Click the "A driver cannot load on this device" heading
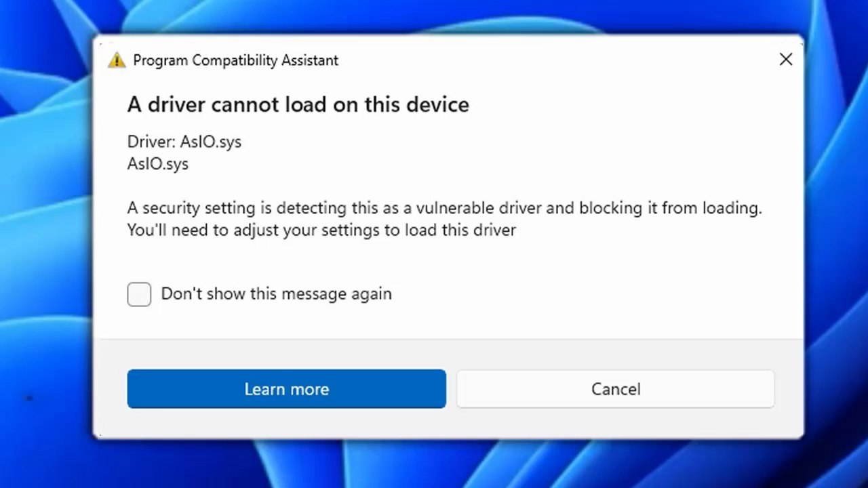 298,104
